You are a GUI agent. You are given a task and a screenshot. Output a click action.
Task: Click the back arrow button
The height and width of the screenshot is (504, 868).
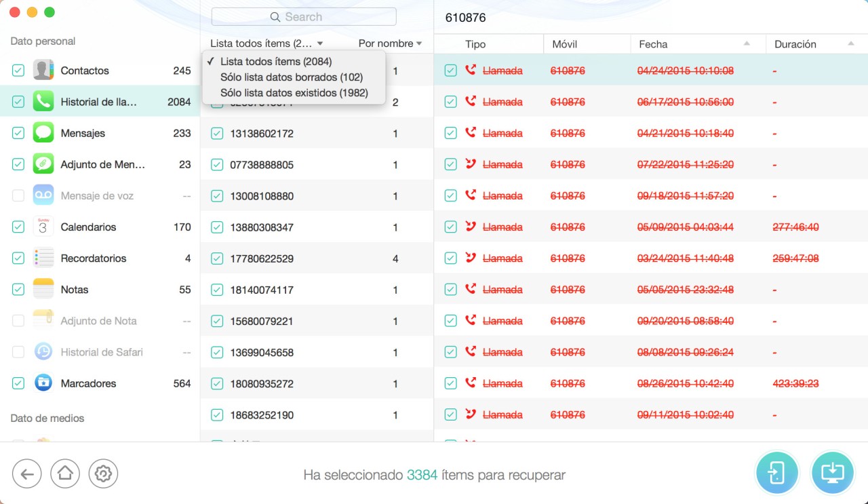pyautogui.click(x=27, y=474)
